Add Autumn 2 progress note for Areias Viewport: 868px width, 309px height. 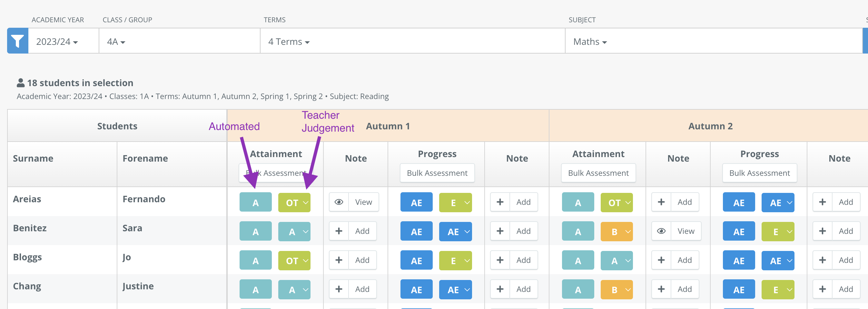[x=836, y=202]
